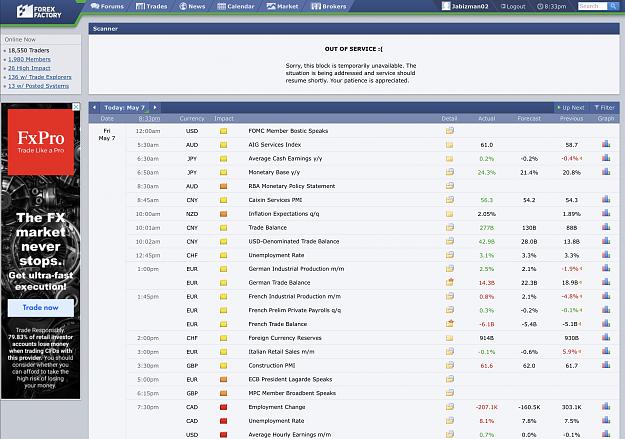Image resolution: width=625 pixels, height=439 pixels.
Task: Switch to the Calendar page
Action: pos(236,6)
